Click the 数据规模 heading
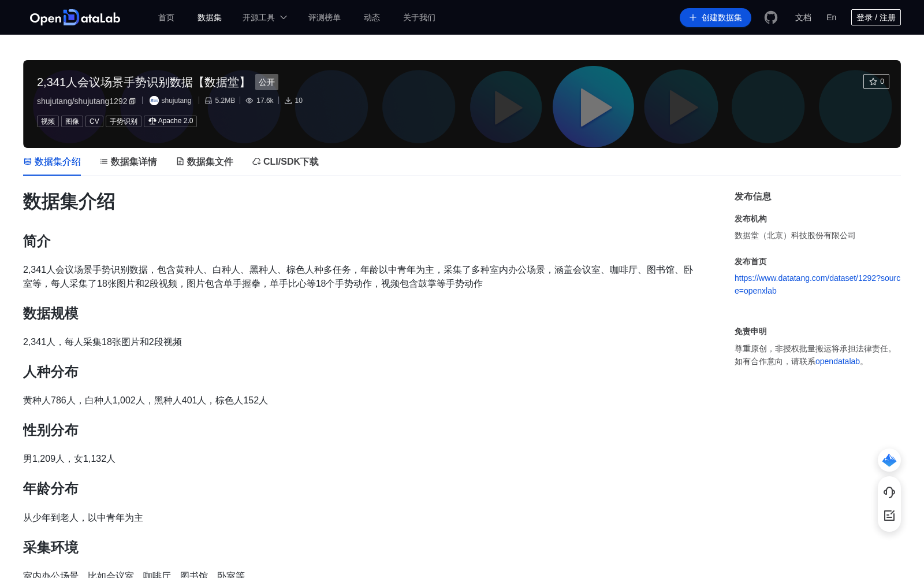924x578 pixels. pyautogui.click(x=51, y=313)
